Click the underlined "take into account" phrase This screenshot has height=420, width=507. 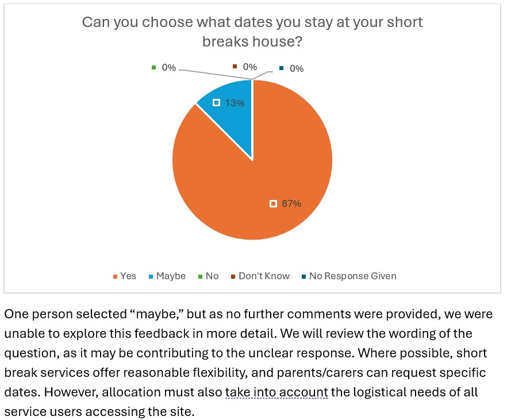[276, 392]
